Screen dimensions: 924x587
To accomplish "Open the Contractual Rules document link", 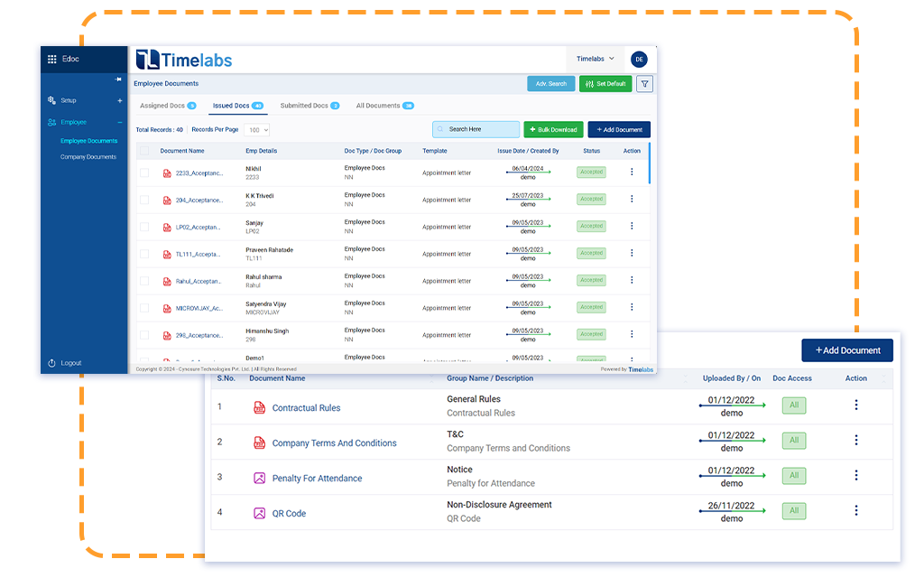I will coord(307,407).
